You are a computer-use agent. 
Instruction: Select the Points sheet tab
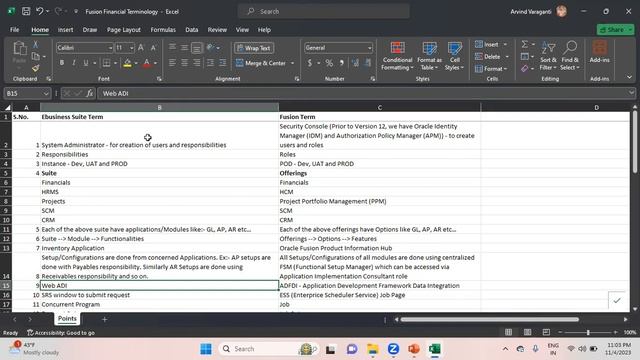(67, 318)
